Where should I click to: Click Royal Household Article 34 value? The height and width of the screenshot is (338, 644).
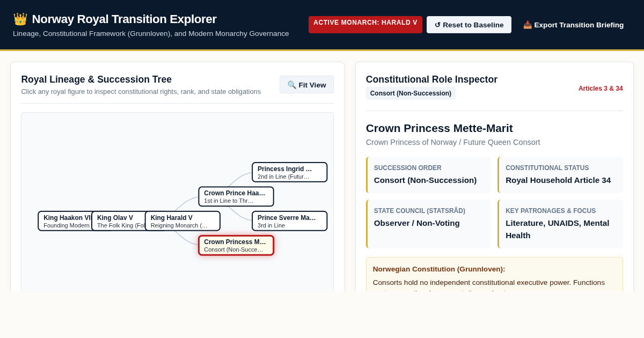tap(558, 180)
